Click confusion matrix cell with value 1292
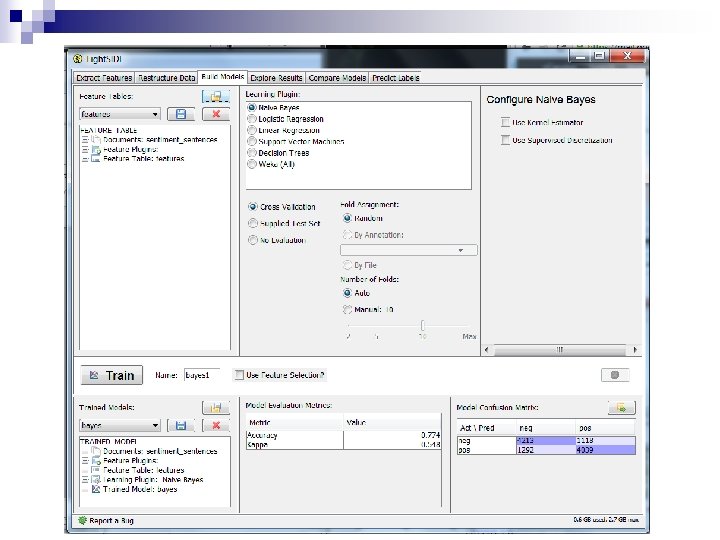Viewport: 720px width, 540px height. [x=546, y=450]
